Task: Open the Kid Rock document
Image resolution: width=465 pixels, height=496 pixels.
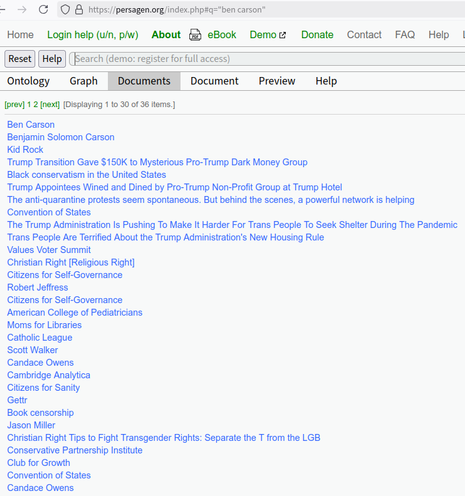Action: [x=25, y=150]
